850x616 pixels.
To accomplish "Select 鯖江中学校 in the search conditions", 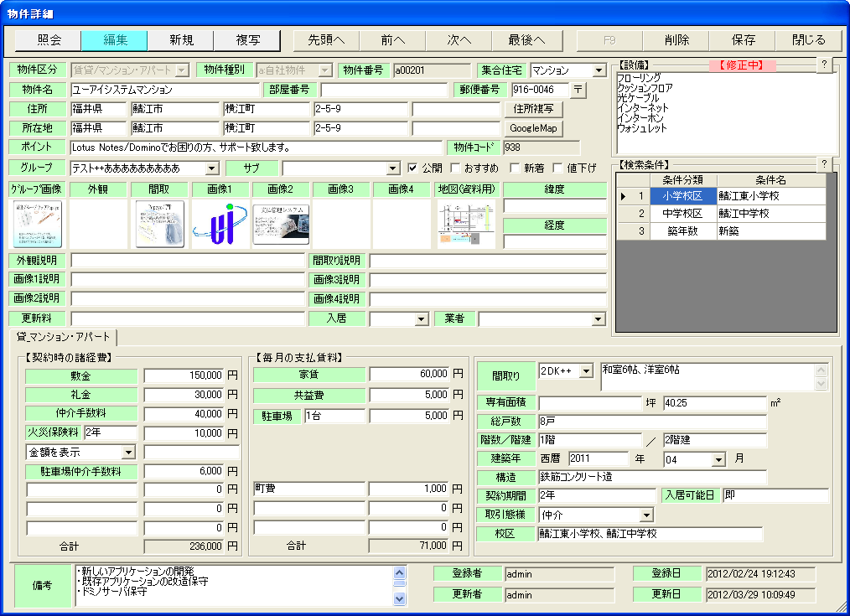I will coord(771,214).
